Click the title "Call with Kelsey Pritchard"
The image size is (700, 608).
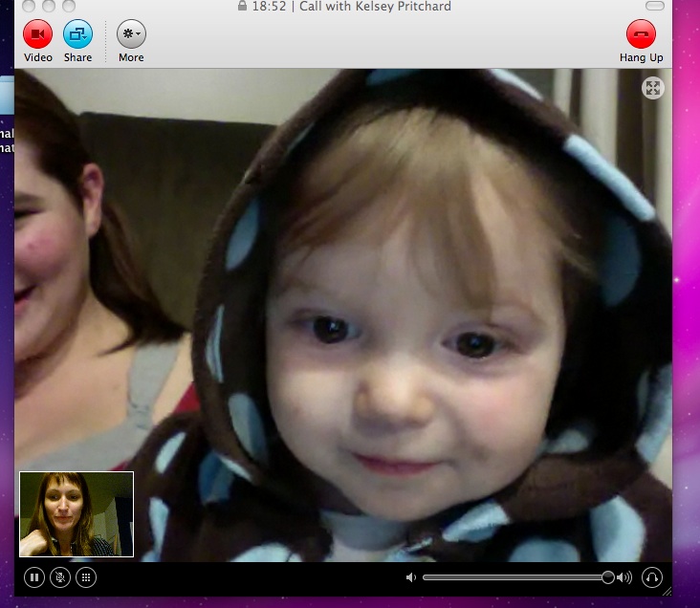click(x=375, y=7)
